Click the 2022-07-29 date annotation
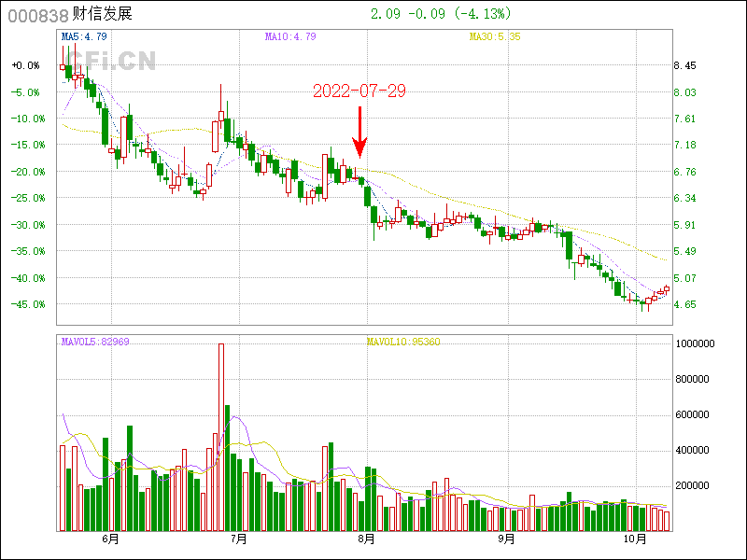The width and height of the screenshot is (747, 560). (x=359, y=91)
